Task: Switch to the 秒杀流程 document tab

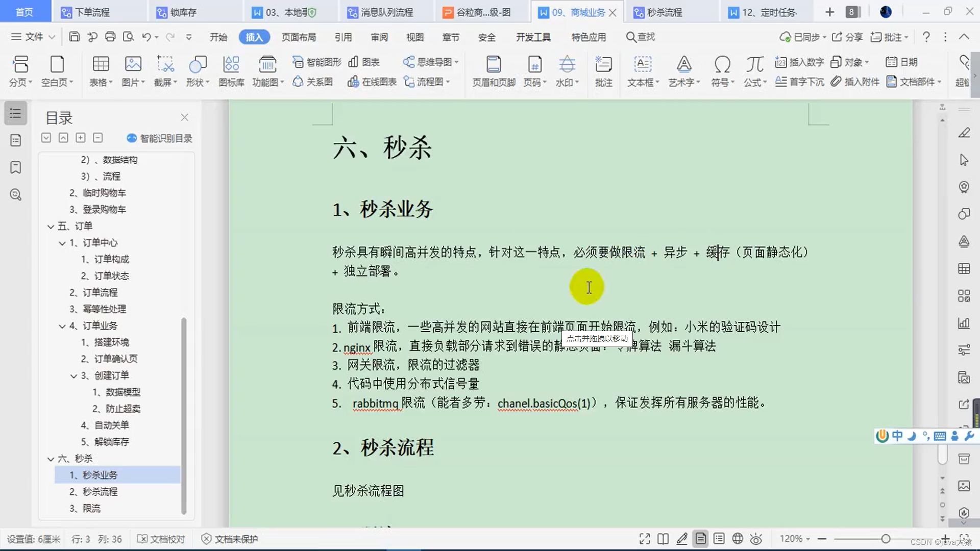Action: tap(664, 12)
